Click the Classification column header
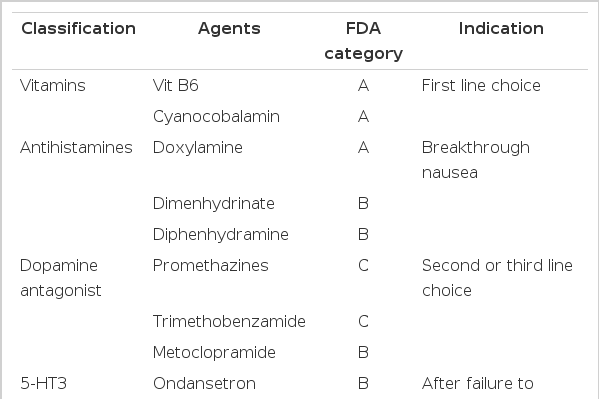The width and height of the screenshot is (599, 399). (x=78, y=29)
